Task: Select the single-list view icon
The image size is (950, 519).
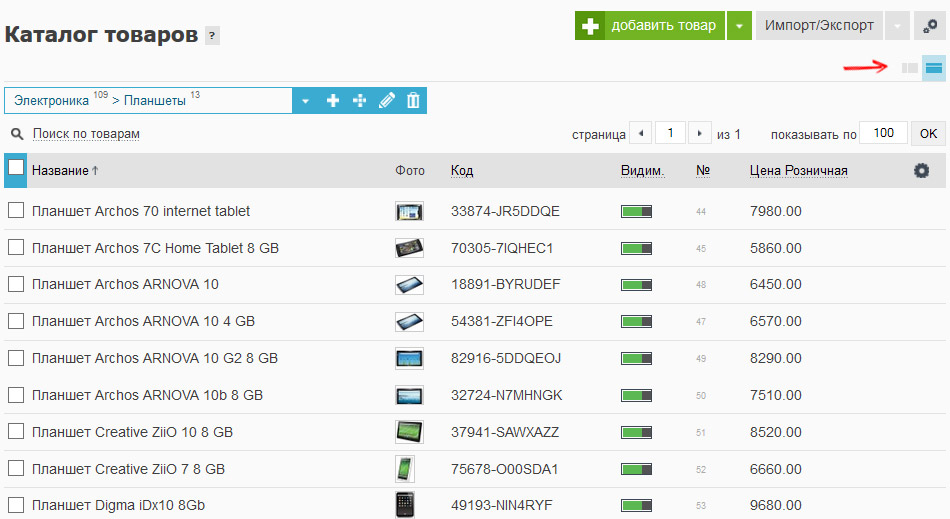Action: coord(934,68)
